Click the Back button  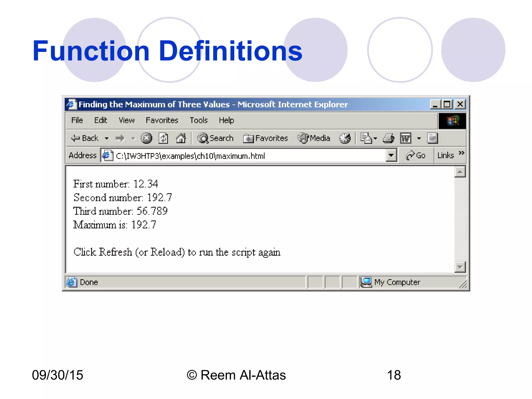click(x=85, y=138)
